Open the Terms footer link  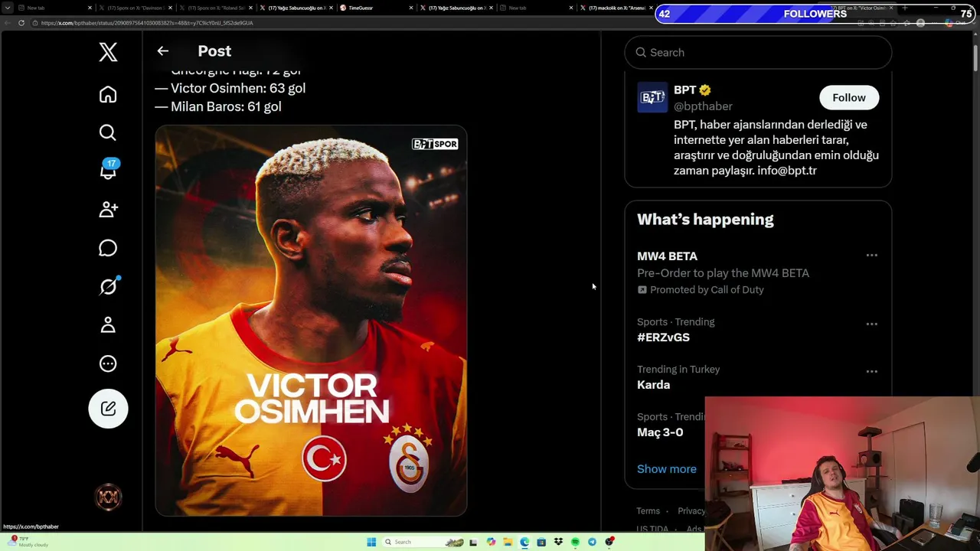click(x=648, y=511)
